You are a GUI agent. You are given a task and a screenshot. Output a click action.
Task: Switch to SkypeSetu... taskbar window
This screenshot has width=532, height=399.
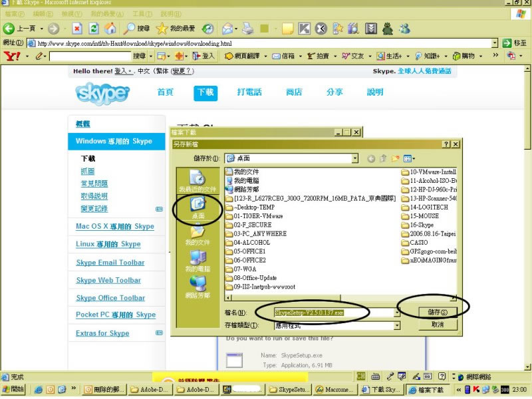tap(289, 390)
